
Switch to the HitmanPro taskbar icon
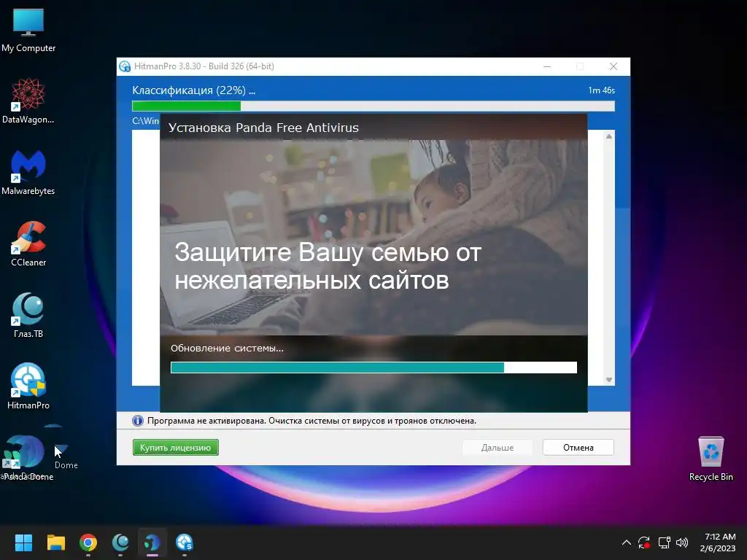[x=185, y=542]
